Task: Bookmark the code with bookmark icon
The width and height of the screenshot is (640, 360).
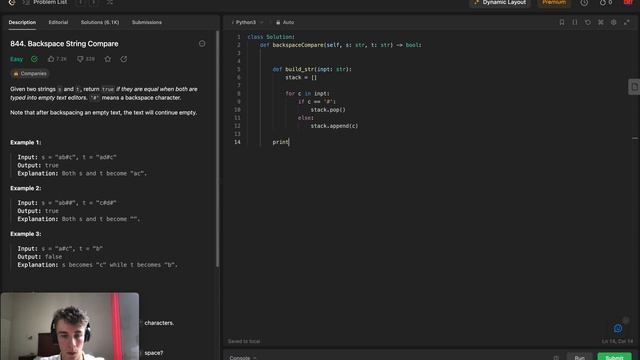Action: tap(562, 22)
